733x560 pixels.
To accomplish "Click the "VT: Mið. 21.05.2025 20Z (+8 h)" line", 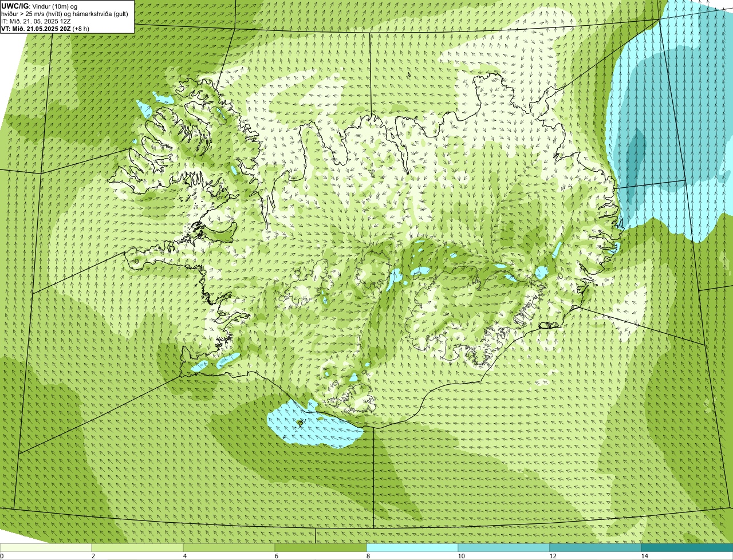I will coord(45,28).
